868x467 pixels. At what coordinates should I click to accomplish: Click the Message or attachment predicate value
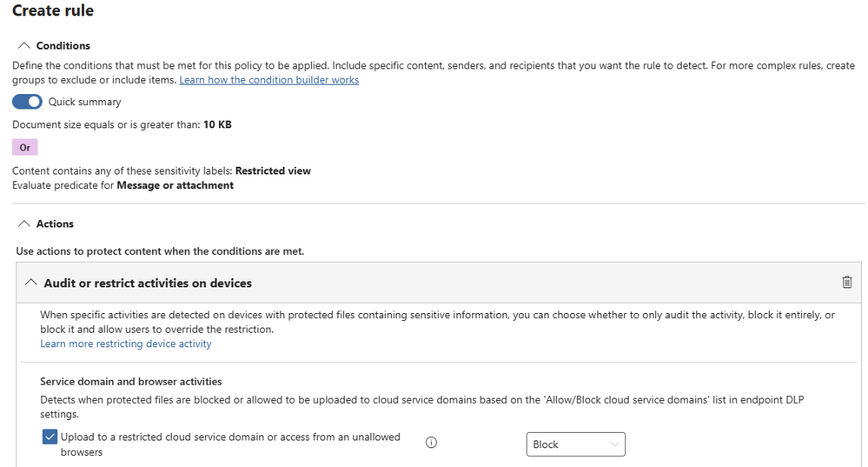pyautogui.click(x=175, y=185)
